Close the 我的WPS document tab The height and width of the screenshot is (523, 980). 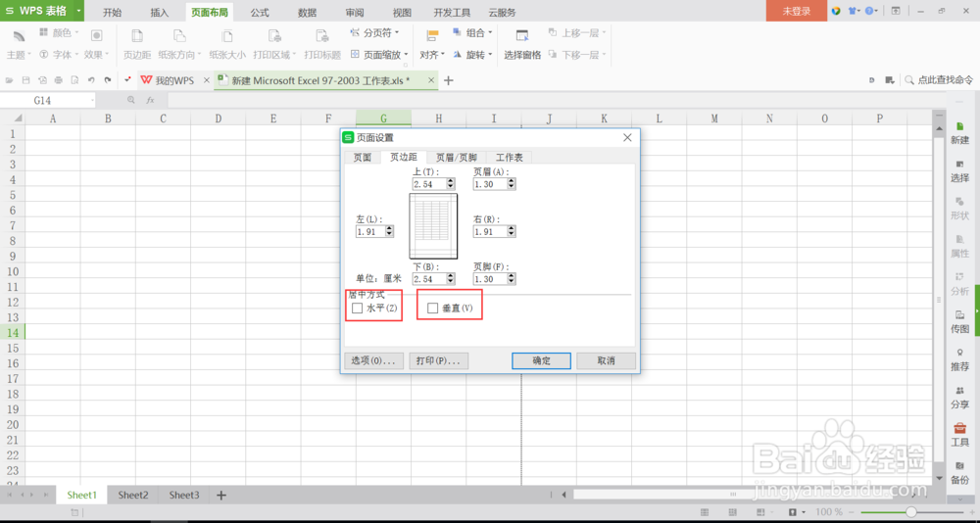click(206, 80)
